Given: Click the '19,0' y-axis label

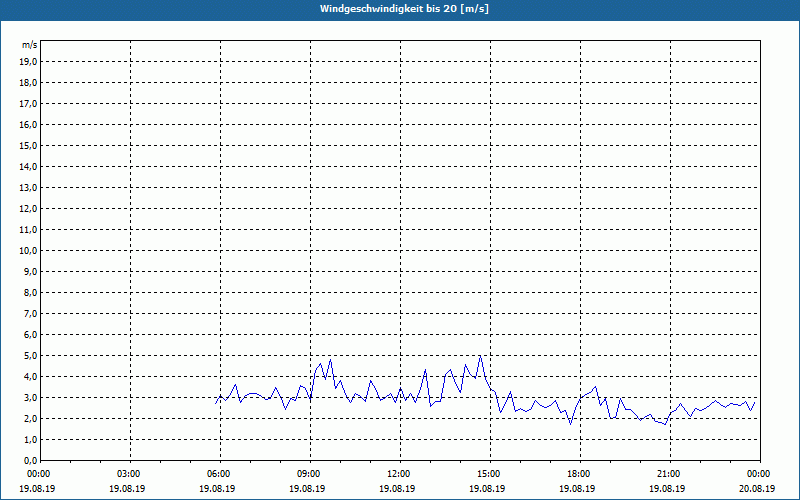Looking at the screenshot, I should click(28, 62).
